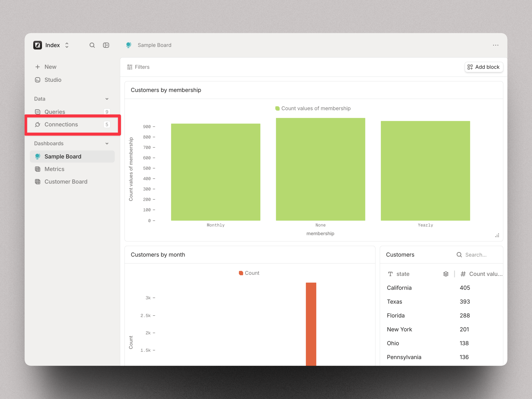The width and height of the screenshot is (532, 399).
Task: Click the group-by layers icon on state column
Action: coord(446,274)
